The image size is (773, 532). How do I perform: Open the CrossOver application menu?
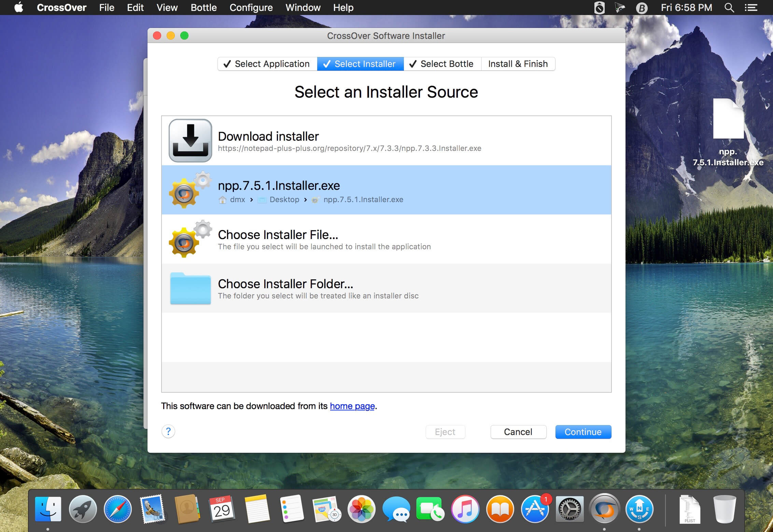tap(61, 8)
